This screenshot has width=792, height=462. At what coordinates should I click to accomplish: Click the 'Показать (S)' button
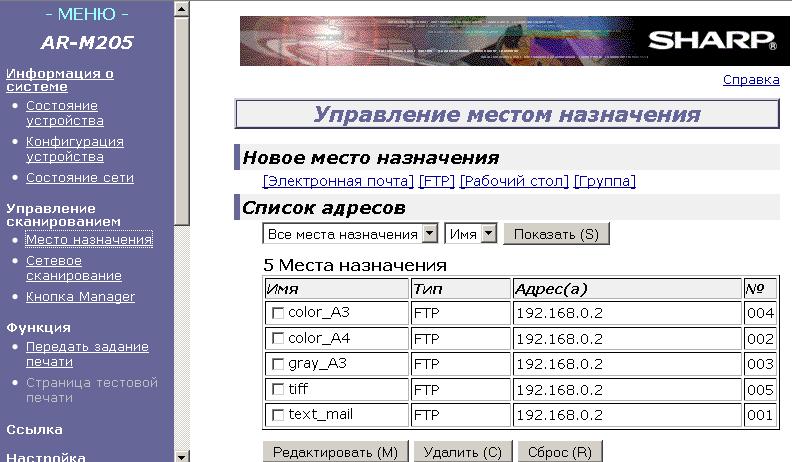coord(556,234)
